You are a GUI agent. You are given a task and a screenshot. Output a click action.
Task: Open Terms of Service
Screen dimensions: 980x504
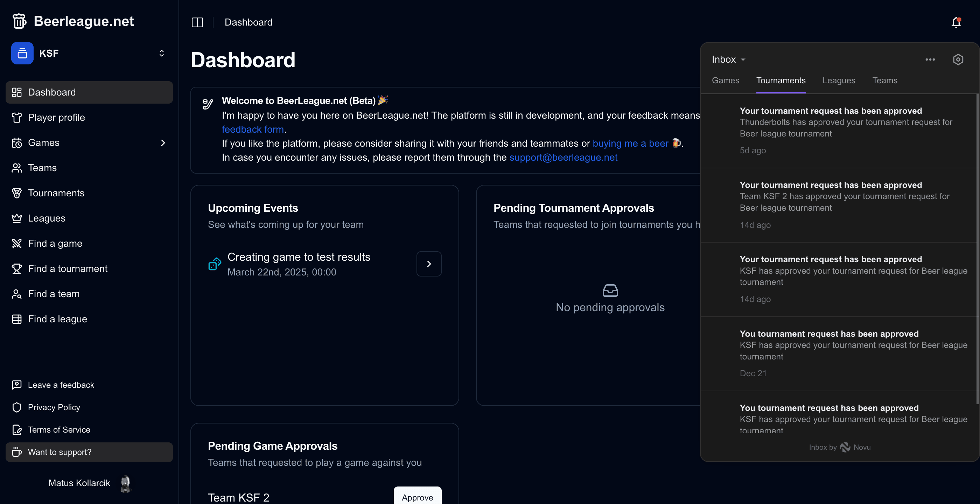(x=89, y=430)
